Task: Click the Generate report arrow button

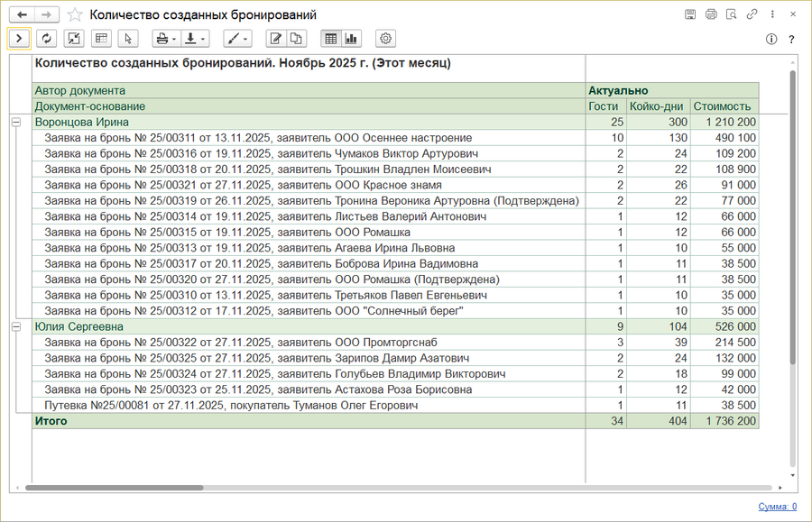Action: point(19,39)
